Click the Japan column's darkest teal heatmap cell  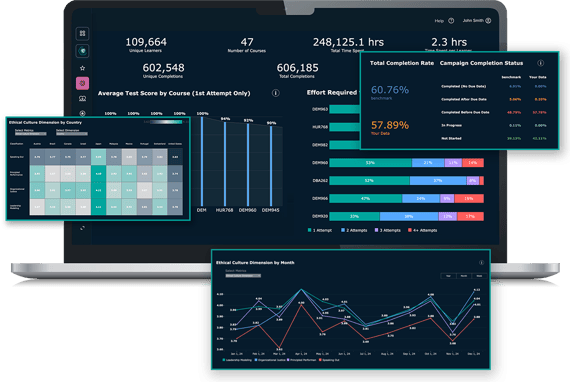[98, 190]
